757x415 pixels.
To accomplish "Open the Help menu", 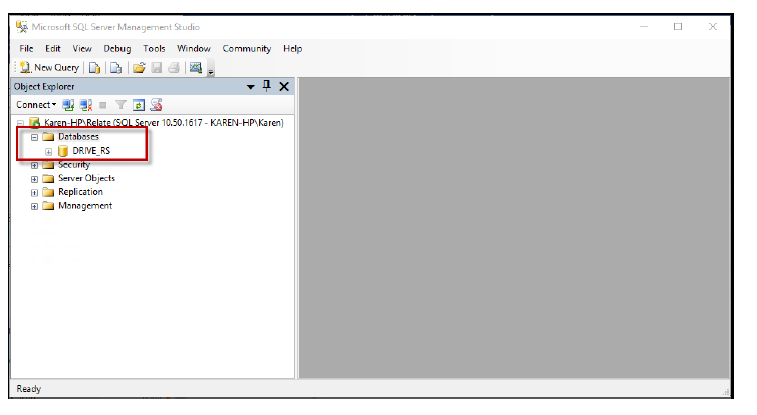I will [x=293, y=48].
